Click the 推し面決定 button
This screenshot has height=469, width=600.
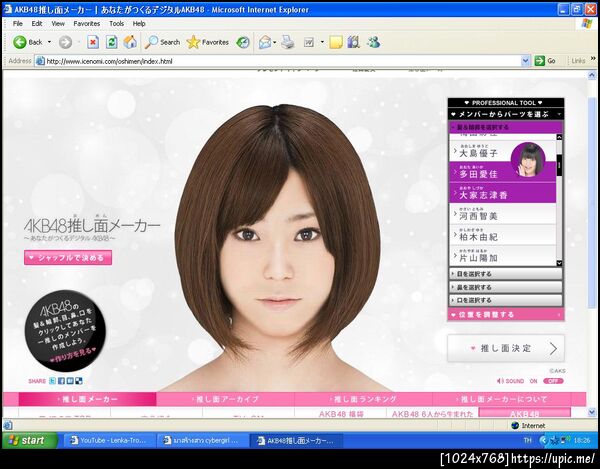click(x=505, y=348)
